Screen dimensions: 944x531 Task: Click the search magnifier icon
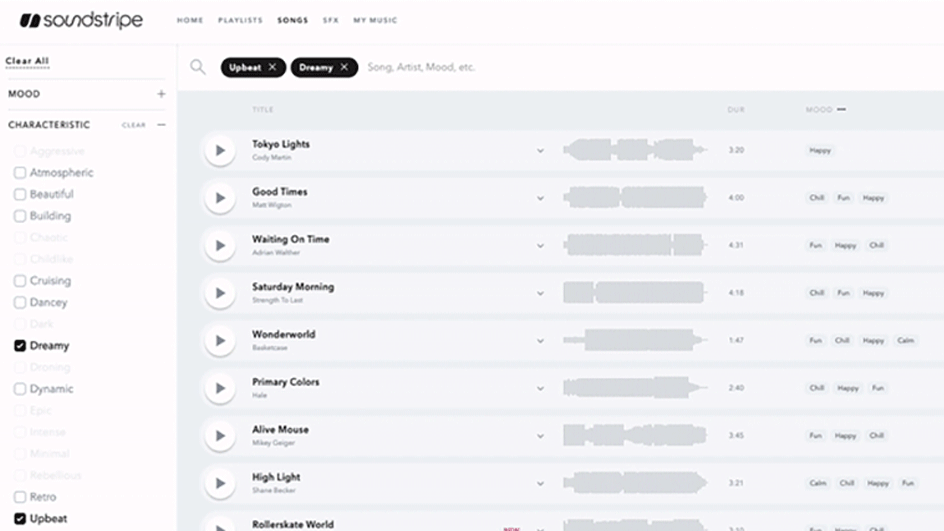coord(197,67)
